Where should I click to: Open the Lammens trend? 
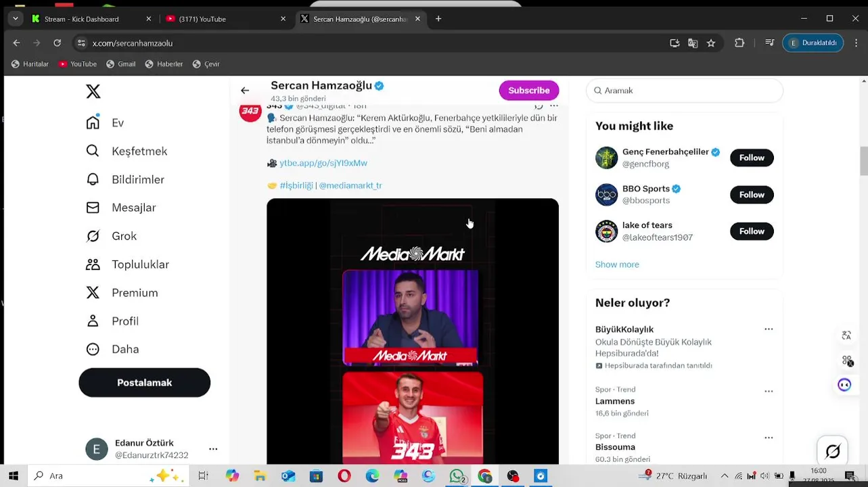coord(615,401)
